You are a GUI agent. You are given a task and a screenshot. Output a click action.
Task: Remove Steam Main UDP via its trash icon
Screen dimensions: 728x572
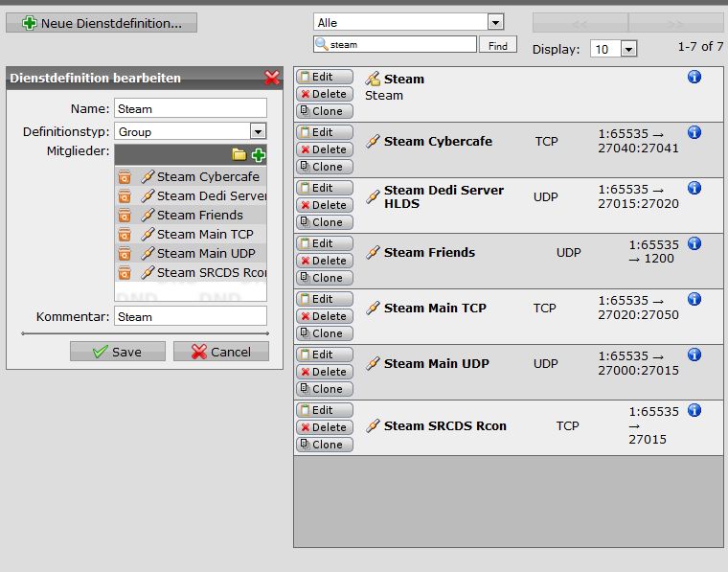point(125,254)
